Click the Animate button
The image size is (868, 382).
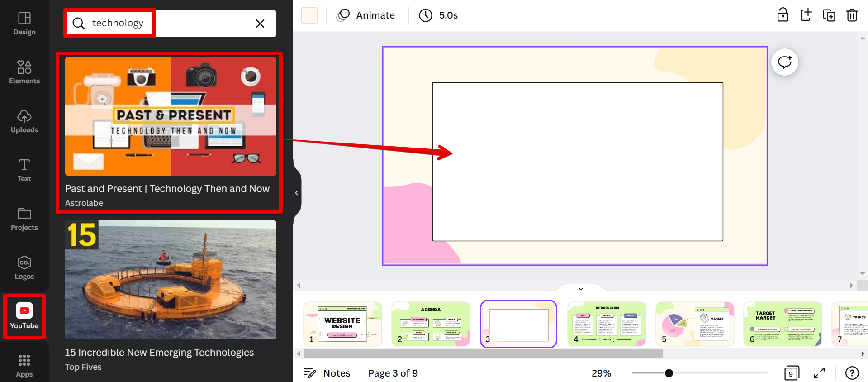366,15
